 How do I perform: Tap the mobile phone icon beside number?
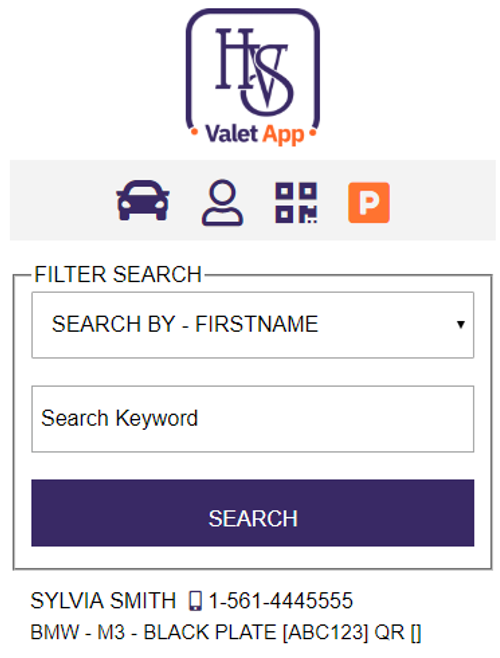pos(195,601)
